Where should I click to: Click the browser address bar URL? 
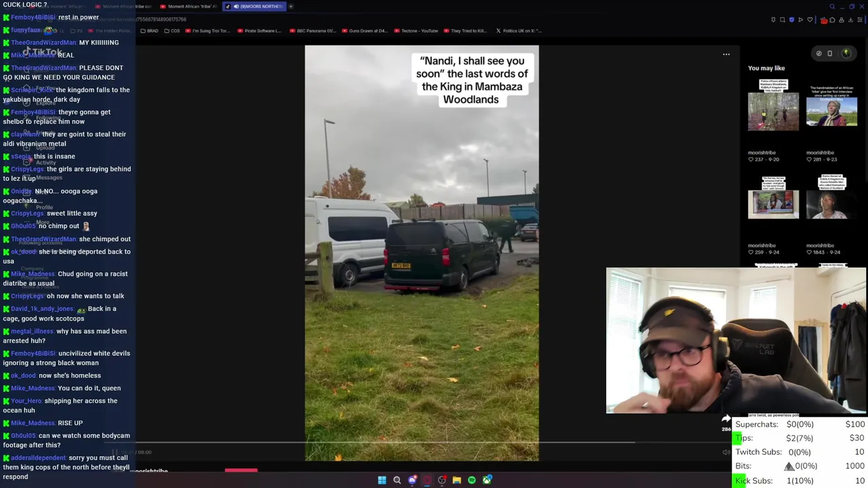coord(163,20)
